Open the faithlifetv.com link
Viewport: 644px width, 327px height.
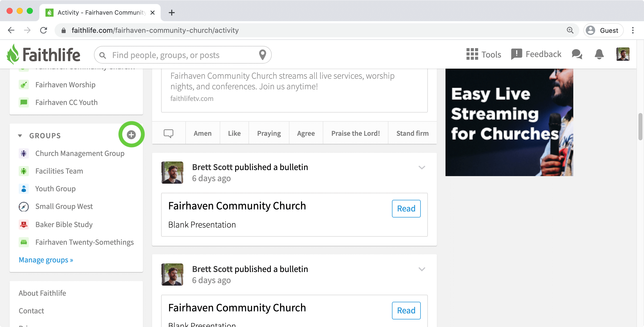tap(192, 98)
